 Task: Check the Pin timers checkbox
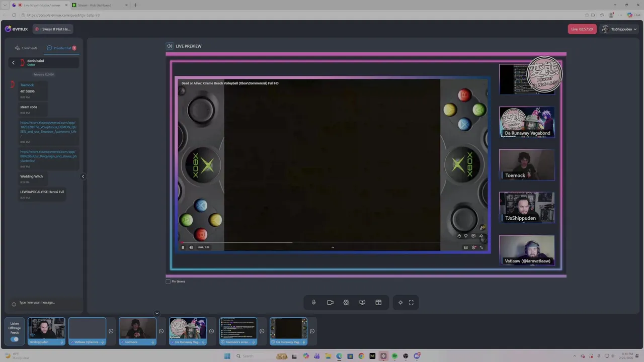pos(168,281)
